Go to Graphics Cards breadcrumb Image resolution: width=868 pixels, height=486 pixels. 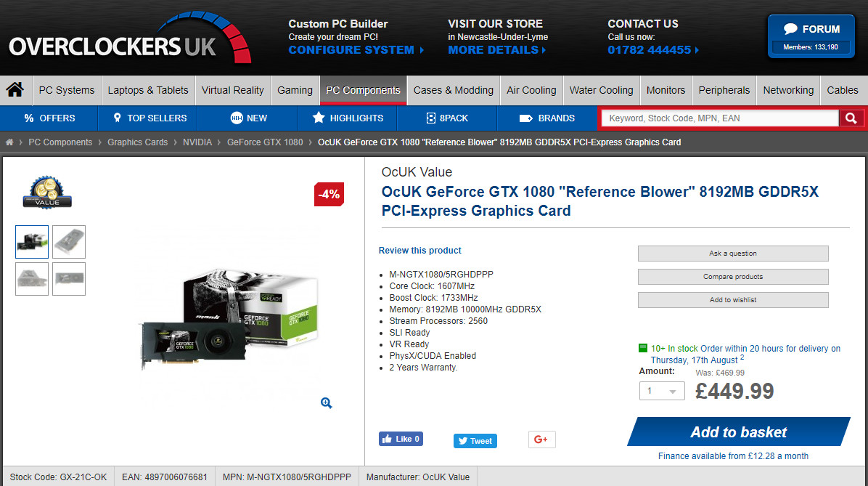(137, 142)
